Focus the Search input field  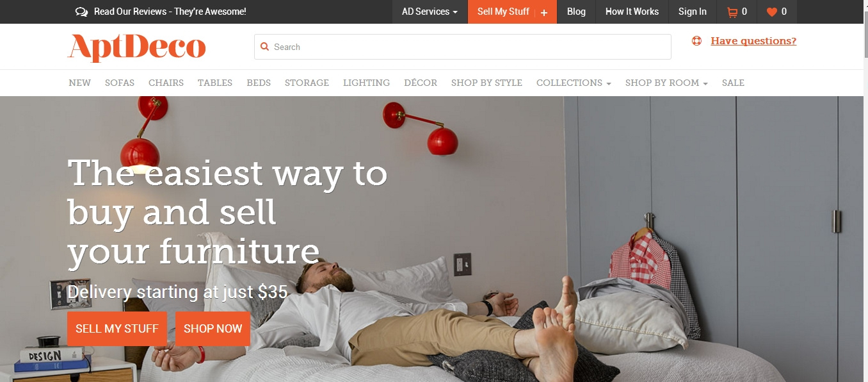pyautogui.click(x=463, y=47)
